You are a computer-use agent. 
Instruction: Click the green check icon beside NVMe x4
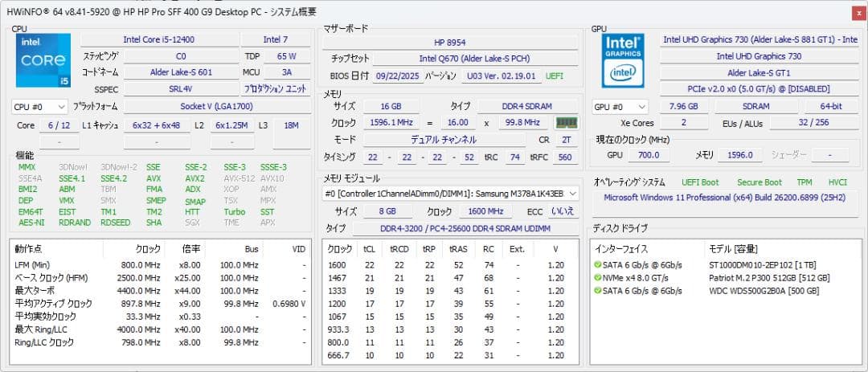pos(597,278)
